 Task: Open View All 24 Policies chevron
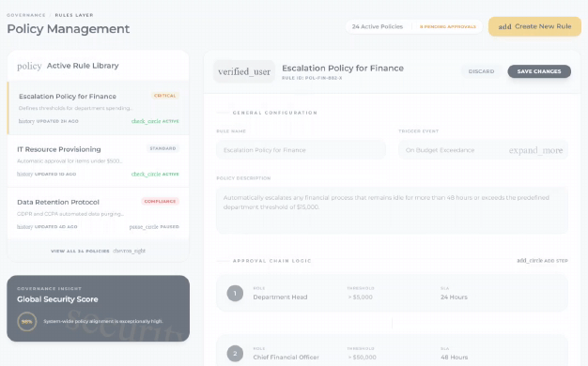[130, 251]
